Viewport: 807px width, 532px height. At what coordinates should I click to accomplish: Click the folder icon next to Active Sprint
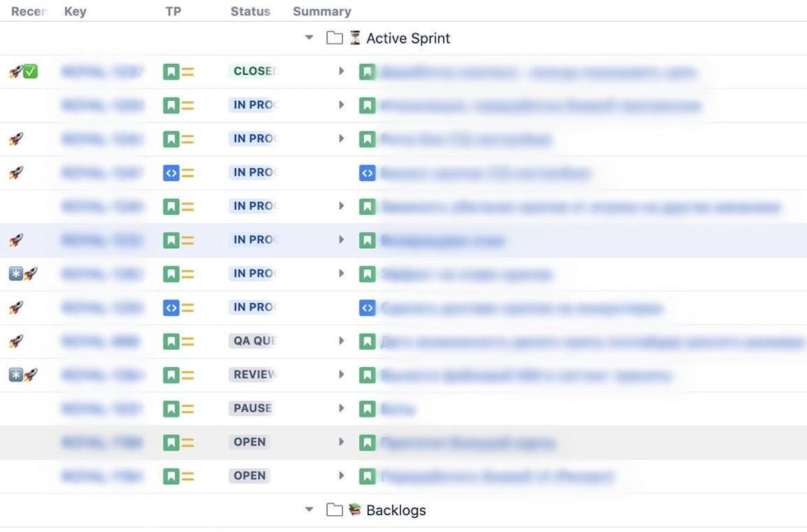click(x=334, y=38)
